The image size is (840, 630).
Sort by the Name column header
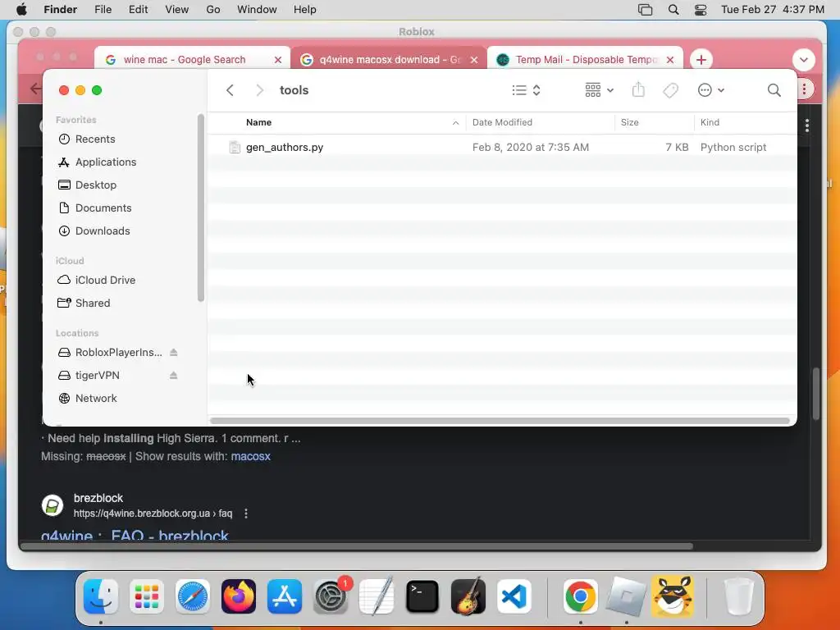258,122
